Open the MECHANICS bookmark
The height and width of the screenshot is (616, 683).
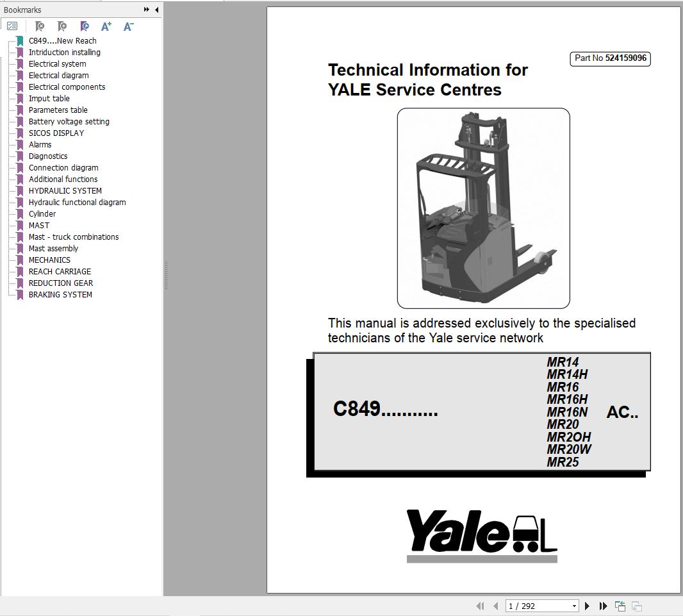point(50,260)
